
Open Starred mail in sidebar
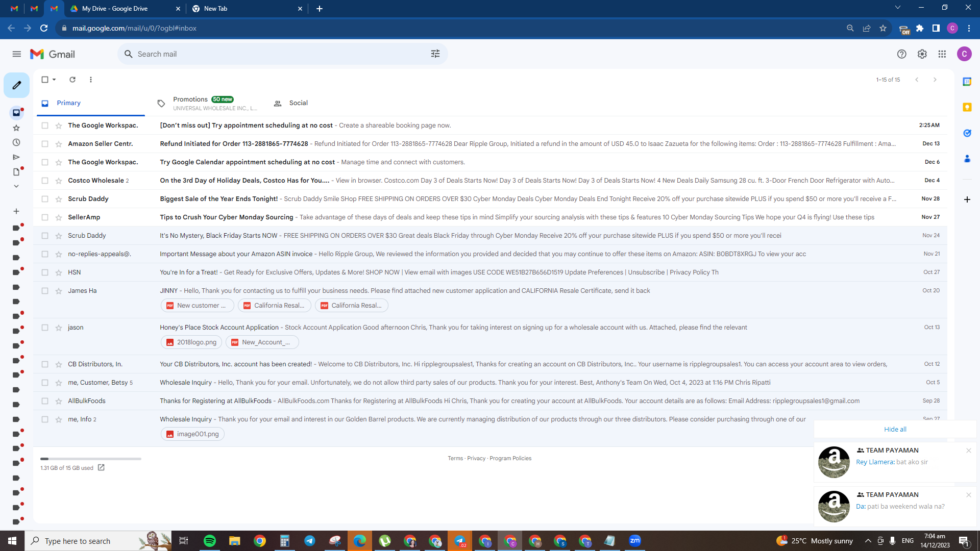tap(16, 128)
